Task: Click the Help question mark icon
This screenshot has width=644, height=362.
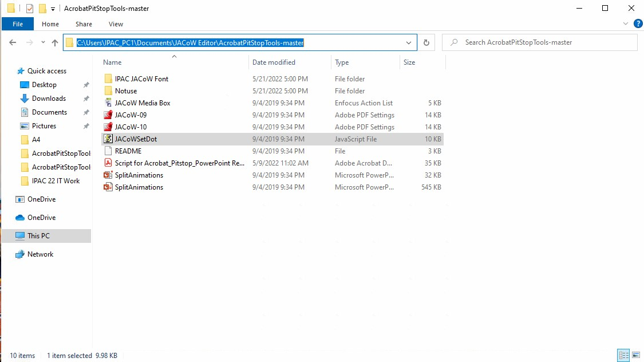Action: [x=638, y=23]
